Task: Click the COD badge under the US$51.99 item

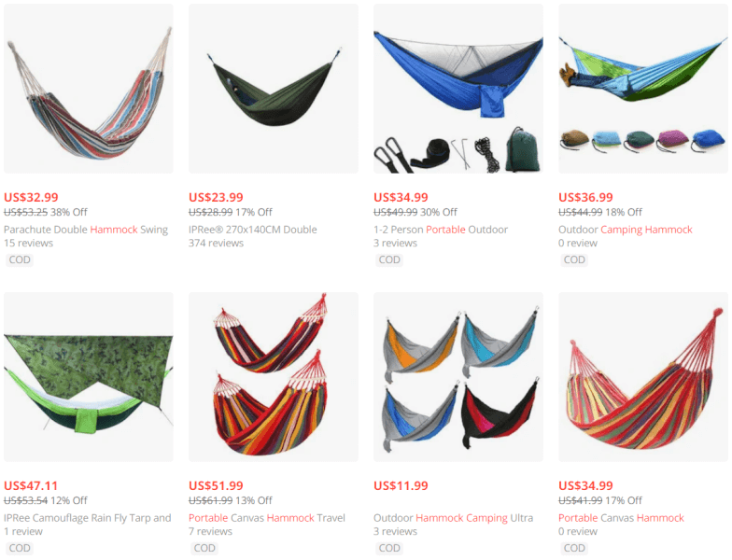Action: 204,548
